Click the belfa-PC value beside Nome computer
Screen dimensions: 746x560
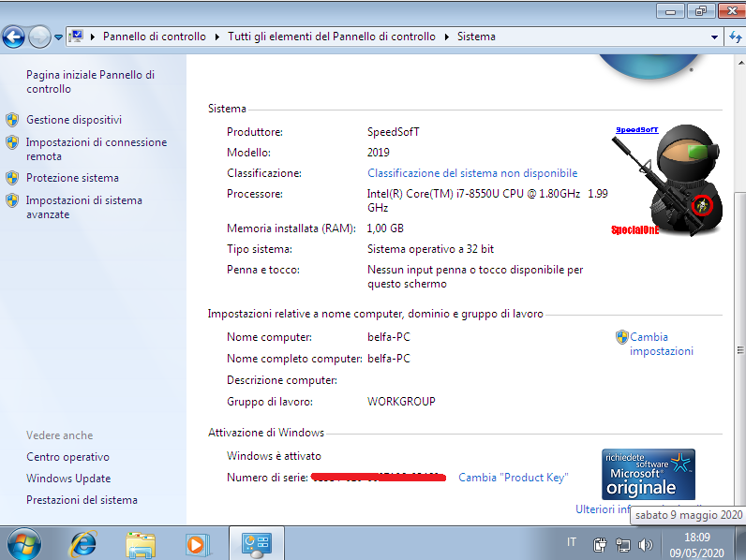389,337
